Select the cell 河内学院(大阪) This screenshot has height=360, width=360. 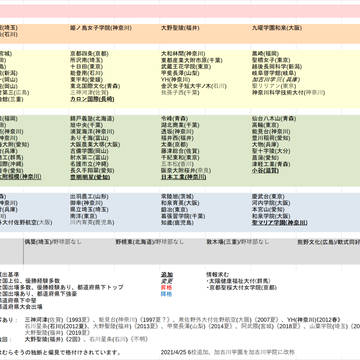[x=271, y=203]
